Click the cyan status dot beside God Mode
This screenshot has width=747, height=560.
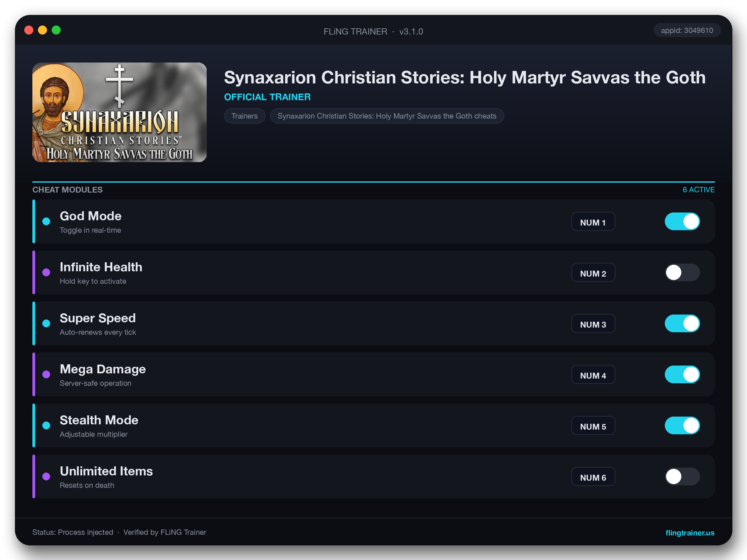46,222
